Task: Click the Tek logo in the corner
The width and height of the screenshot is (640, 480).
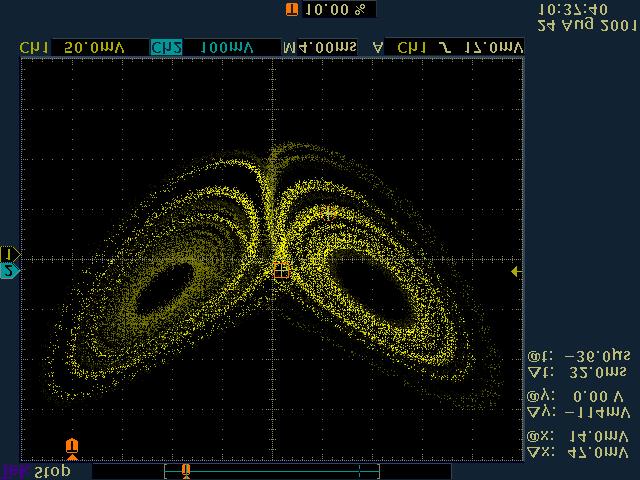Action: point(15,472)
